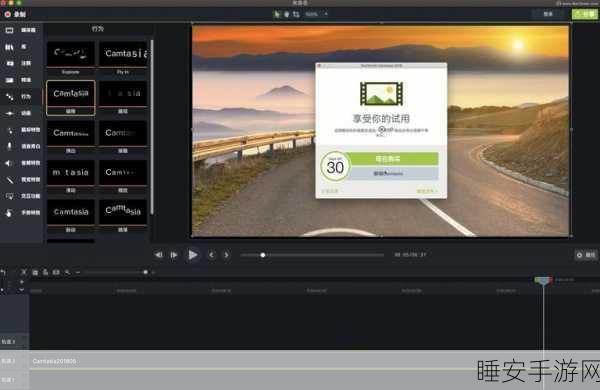Close the trial dialog with red button

tap(320, 66)
